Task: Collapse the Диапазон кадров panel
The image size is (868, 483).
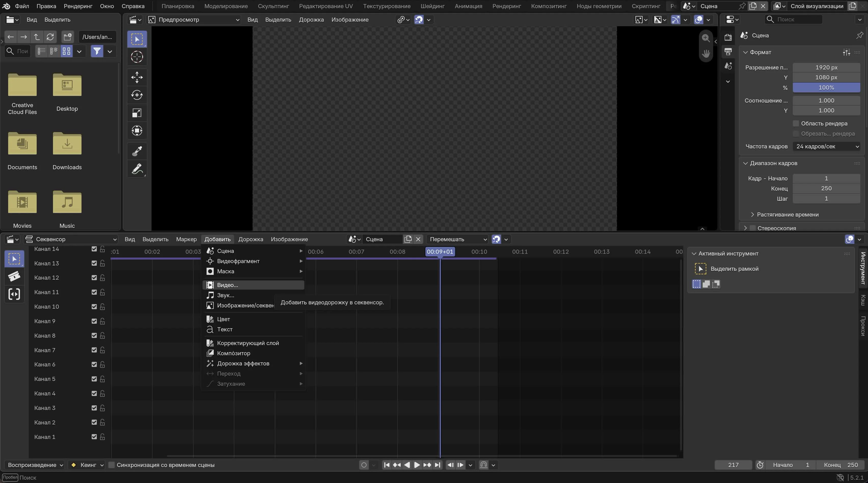Action: tap(745, 163)
